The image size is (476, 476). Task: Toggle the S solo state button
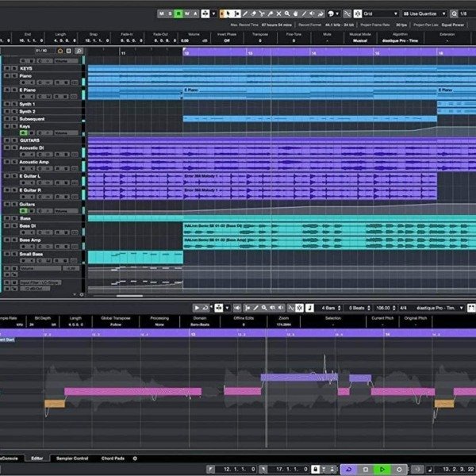pos(170,13)
